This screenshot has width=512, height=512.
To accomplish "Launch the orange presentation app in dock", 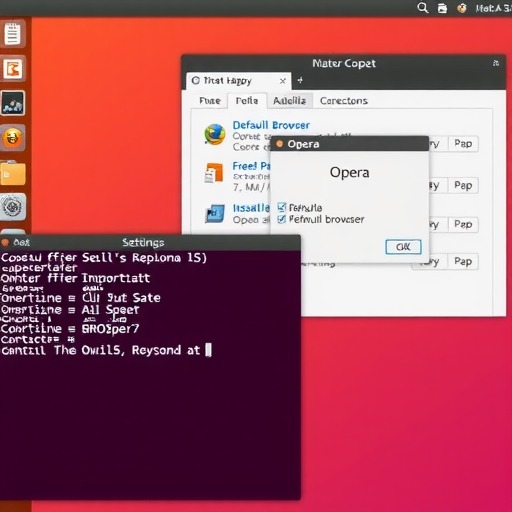I will [x=13, y=69].
